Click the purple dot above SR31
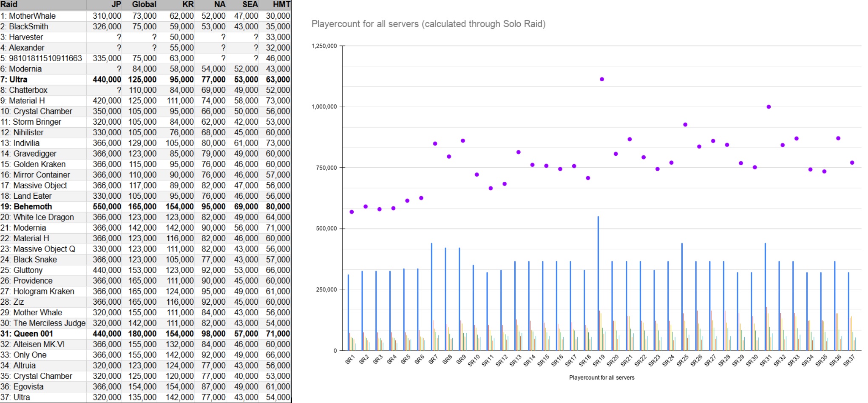Screen dimensions: 868x403 tap(769, 107)
